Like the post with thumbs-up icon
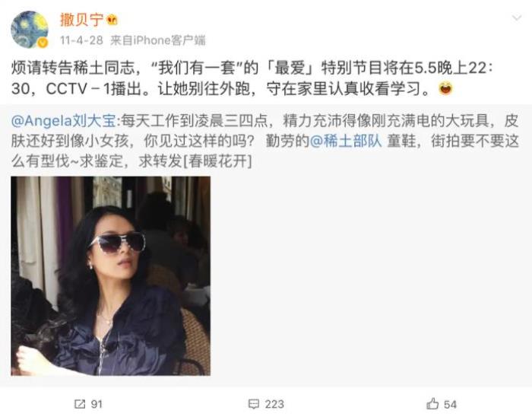The image size is (532, 420). pyautogui.click(x=432, y=404)
